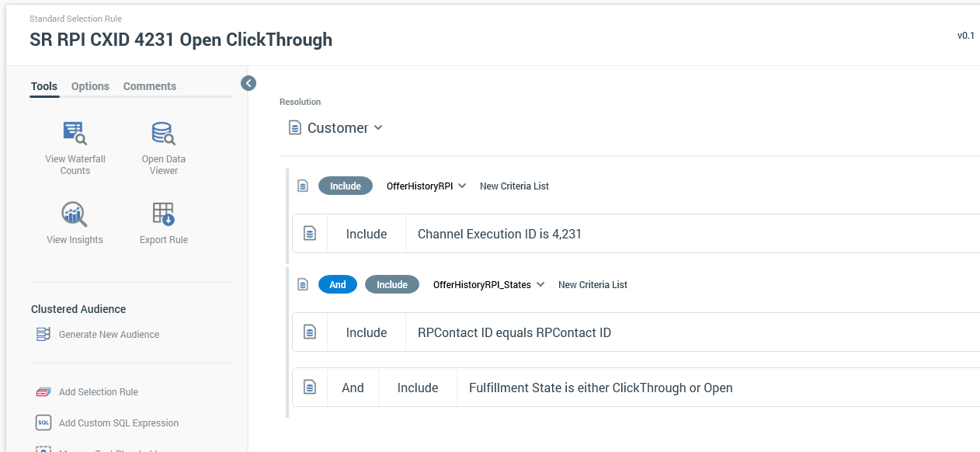
Task: Open the View Insights tool
Action: [x=75, y=214]
